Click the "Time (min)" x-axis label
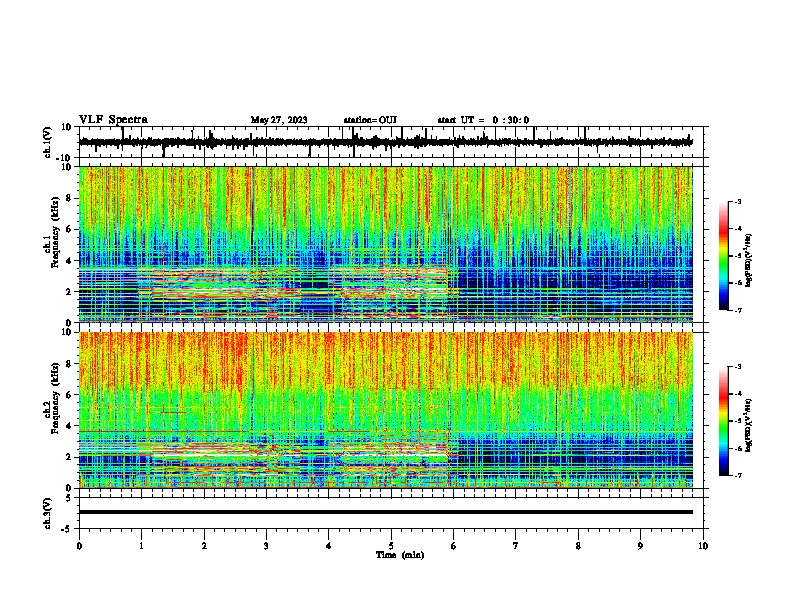792x612 pixels. coord(400,555)
